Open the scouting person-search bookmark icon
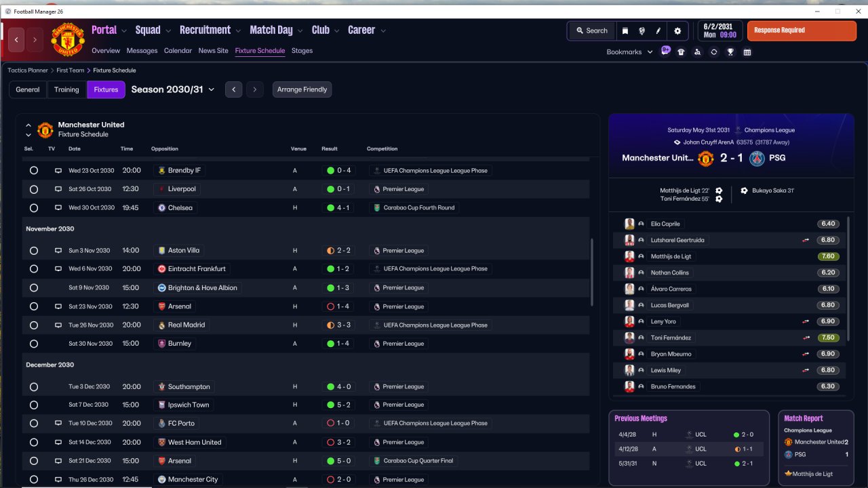This screenshot has width=868, height=488. [697, 52]
